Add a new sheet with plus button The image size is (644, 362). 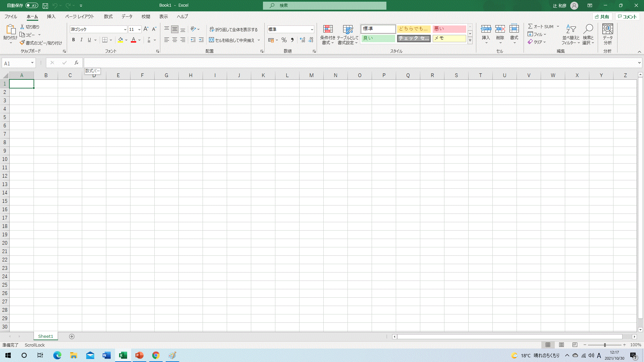tap(72, 337)
